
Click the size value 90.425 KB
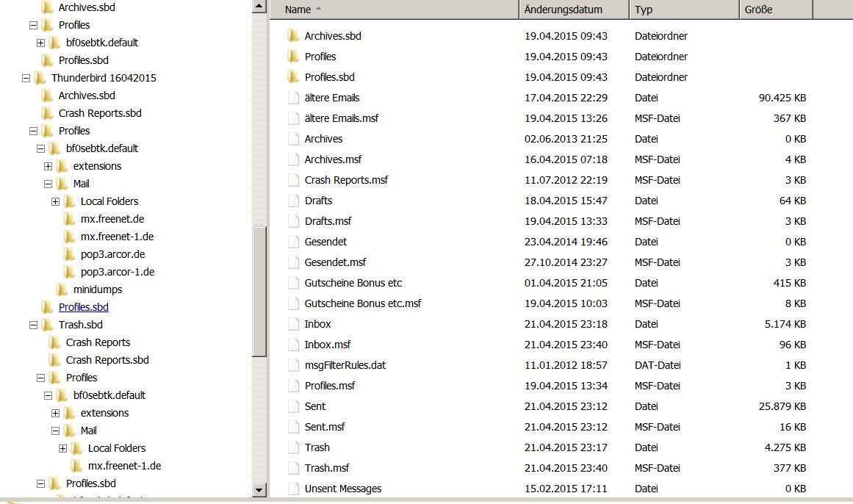[782, 98]
